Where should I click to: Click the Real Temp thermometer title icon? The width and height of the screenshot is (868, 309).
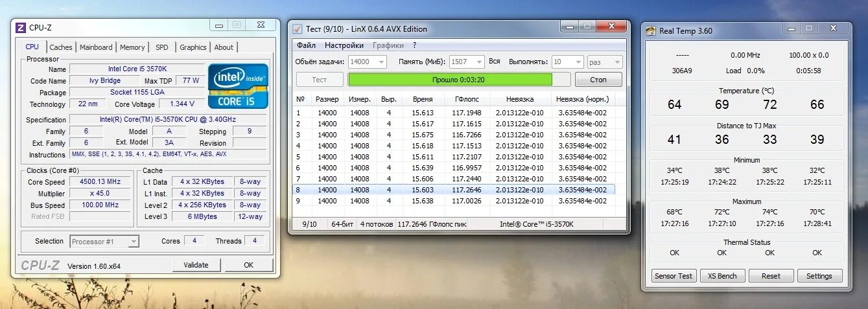click(x=651, y=30)
